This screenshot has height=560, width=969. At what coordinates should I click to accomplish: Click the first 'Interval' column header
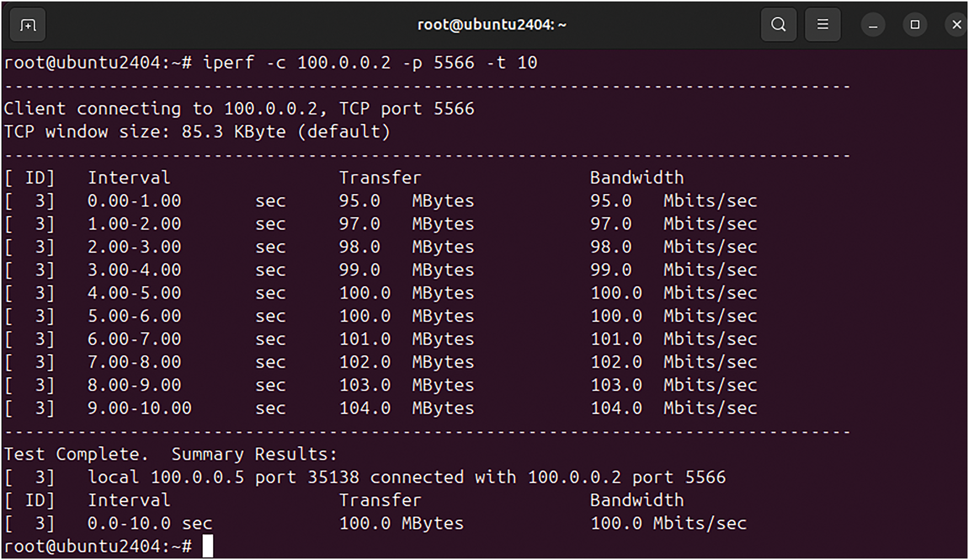click(129, 178)
